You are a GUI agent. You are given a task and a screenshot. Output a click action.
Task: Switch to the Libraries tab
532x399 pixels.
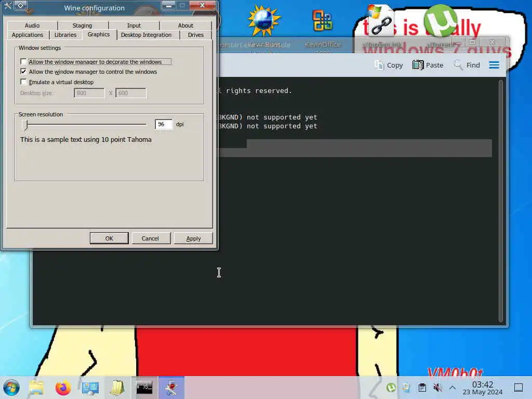click(x=65, y=35)
